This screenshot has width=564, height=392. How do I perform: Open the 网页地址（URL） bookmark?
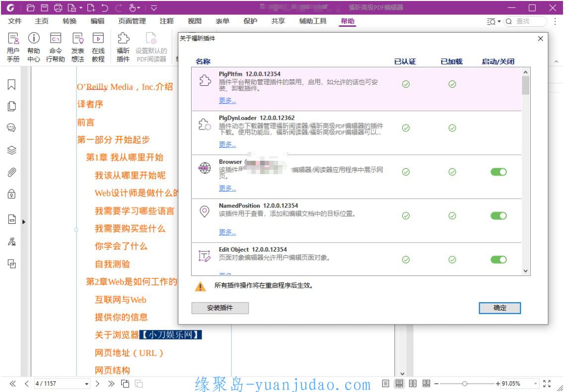[129, 353]
